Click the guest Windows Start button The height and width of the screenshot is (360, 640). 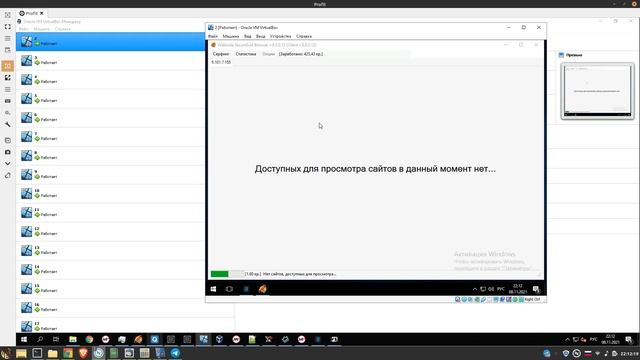tap(213, 289)
